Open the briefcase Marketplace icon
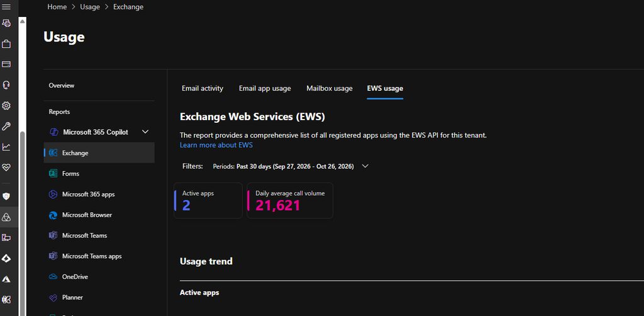 6,43
